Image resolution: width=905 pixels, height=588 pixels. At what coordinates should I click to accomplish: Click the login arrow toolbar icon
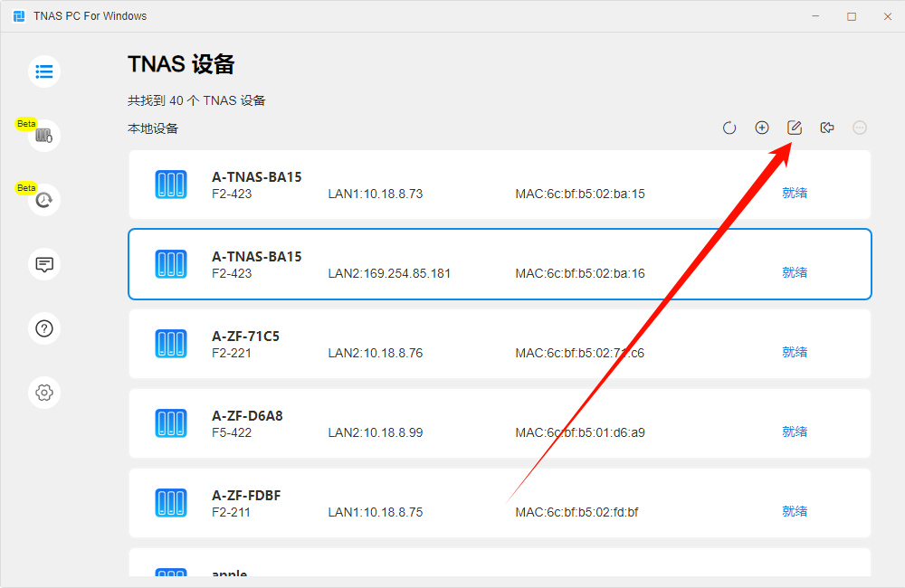click(827, 128)
